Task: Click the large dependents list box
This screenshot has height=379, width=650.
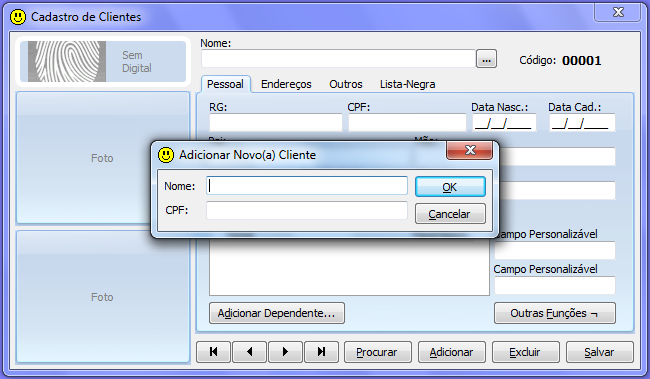Action: coord(349,267)
